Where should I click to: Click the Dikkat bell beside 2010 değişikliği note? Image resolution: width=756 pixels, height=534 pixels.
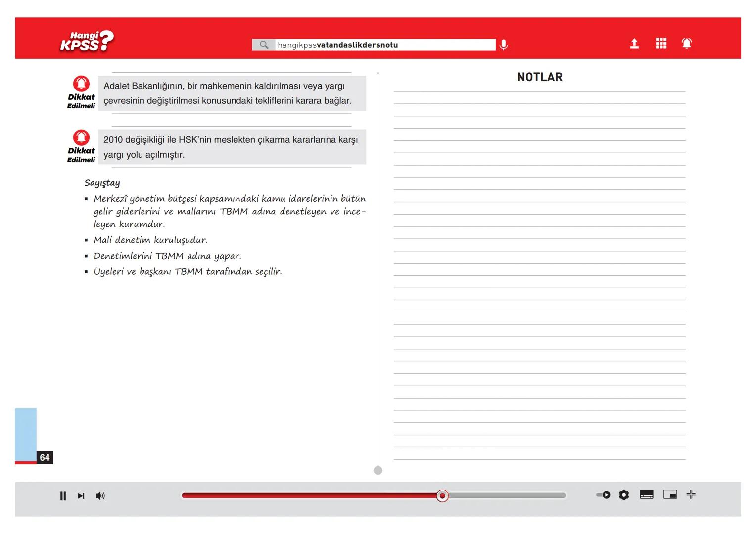click(81, 137)
